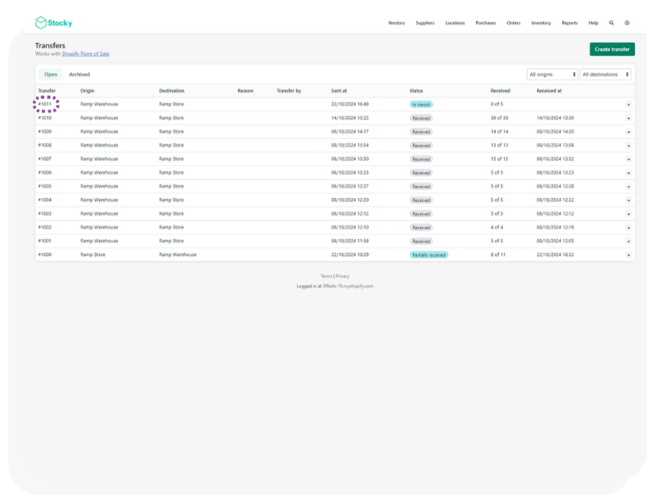Open the search magnifier icon
This screenshot has height=502, width=670.
pos(612,23)
